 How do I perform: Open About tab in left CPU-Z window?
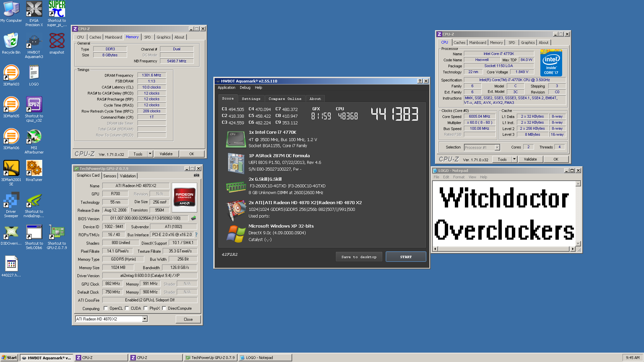179,37
